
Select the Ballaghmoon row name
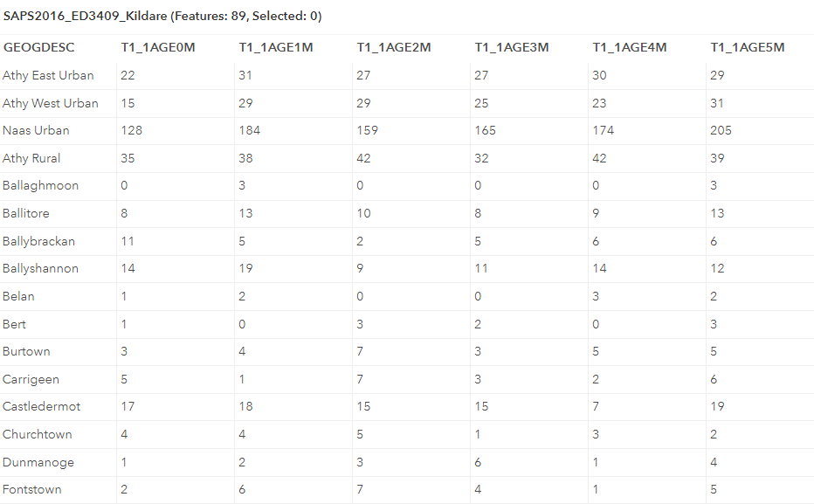[41, 185]
